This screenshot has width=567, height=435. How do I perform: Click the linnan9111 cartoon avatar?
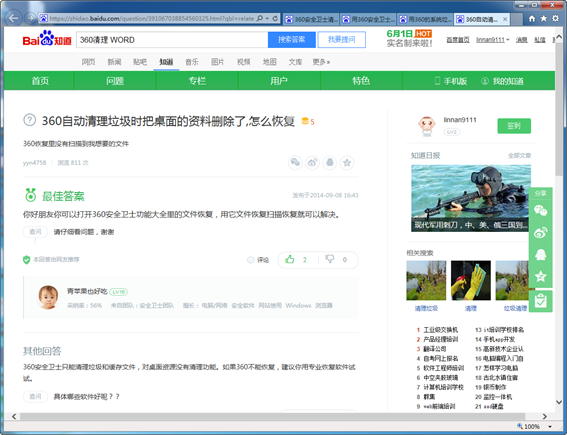pyautogui.click(x=427, y=126)
